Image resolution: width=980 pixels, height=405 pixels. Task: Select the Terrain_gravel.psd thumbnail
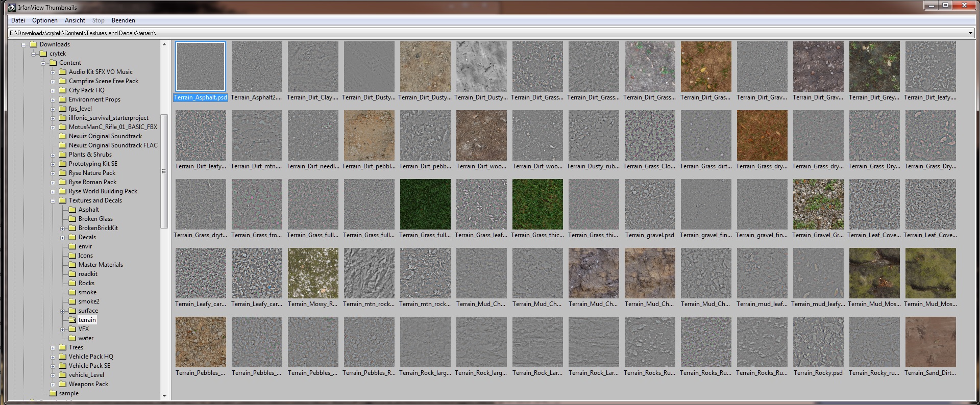click(x=649, y=204)
